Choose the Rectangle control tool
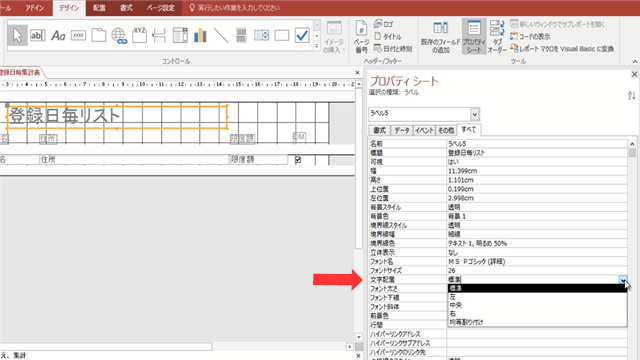This screenshot has height=360, width=640. point(282,36)
